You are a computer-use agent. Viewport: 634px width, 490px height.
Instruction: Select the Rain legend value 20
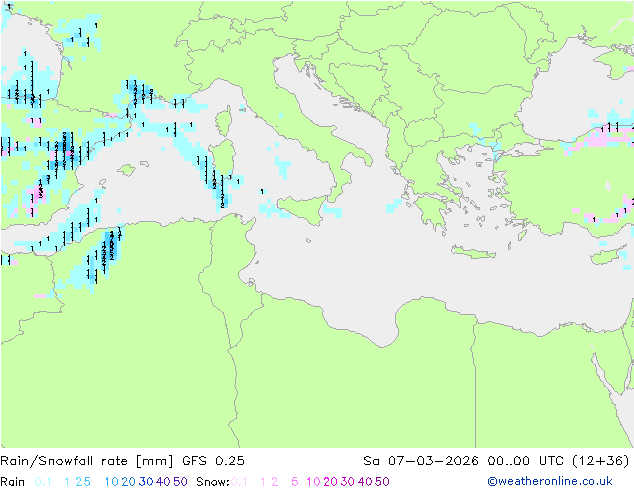(129, 482)
